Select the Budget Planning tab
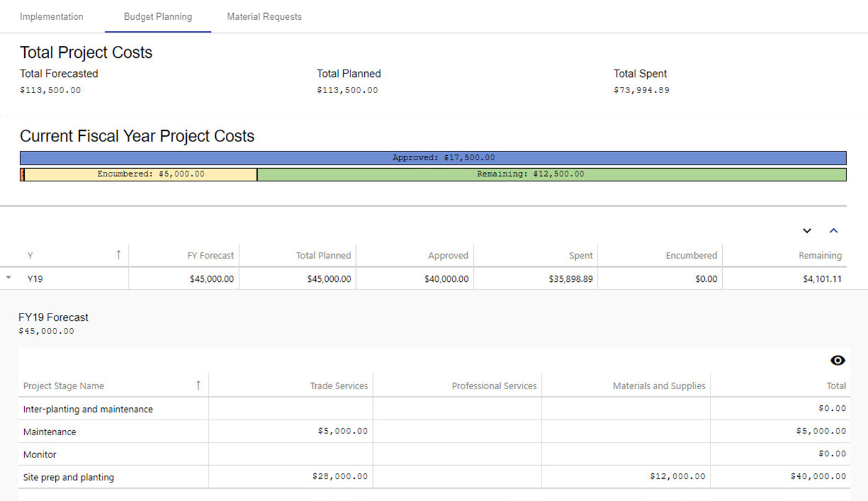 (158, 17)
